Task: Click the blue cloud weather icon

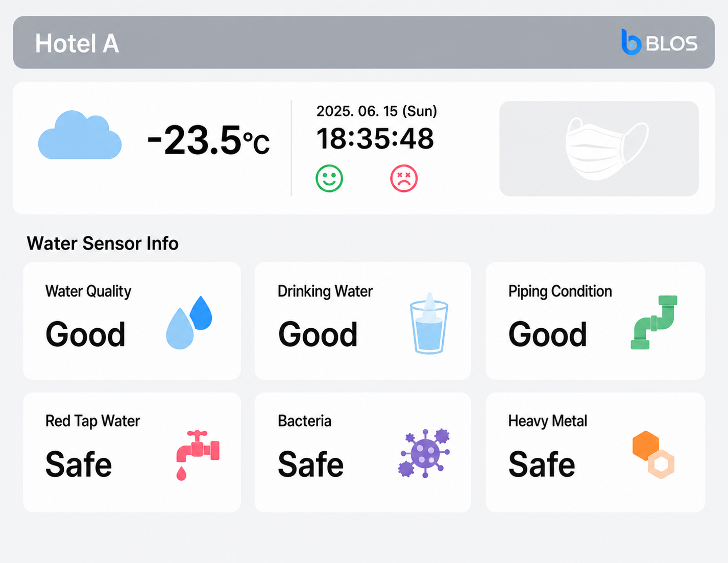Action: tap(80, 135)
